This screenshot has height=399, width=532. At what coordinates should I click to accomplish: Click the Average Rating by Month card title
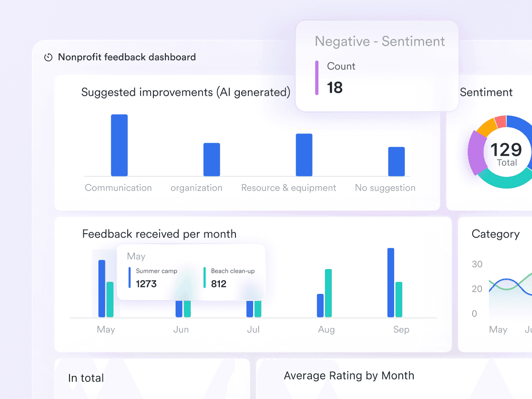(x=349, y=376)
